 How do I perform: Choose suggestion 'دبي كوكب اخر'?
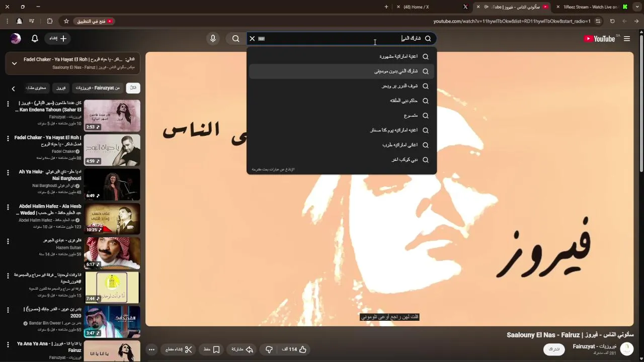pyautogui.click(x=342, y=160)
